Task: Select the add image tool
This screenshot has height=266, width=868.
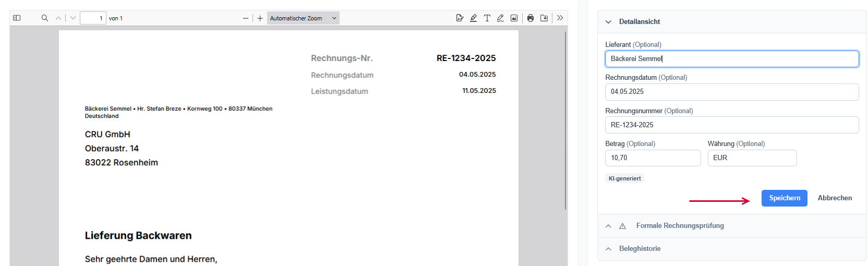Action: [514, 18]
